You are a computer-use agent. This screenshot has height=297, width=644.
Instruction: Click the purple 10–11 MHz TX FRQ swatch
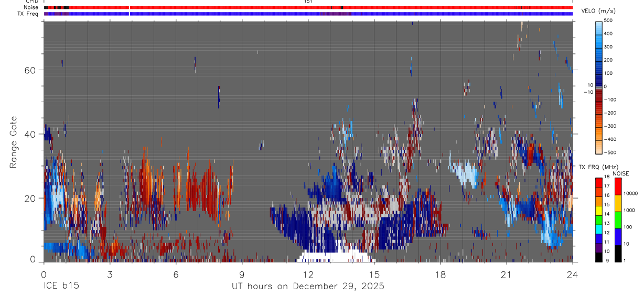tap(599, 247)
